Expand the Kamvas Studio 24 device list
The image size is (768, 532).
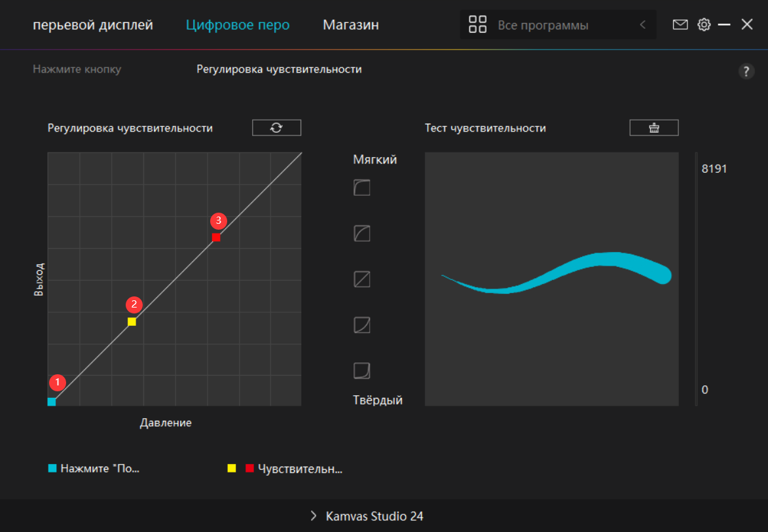[367, 516]
